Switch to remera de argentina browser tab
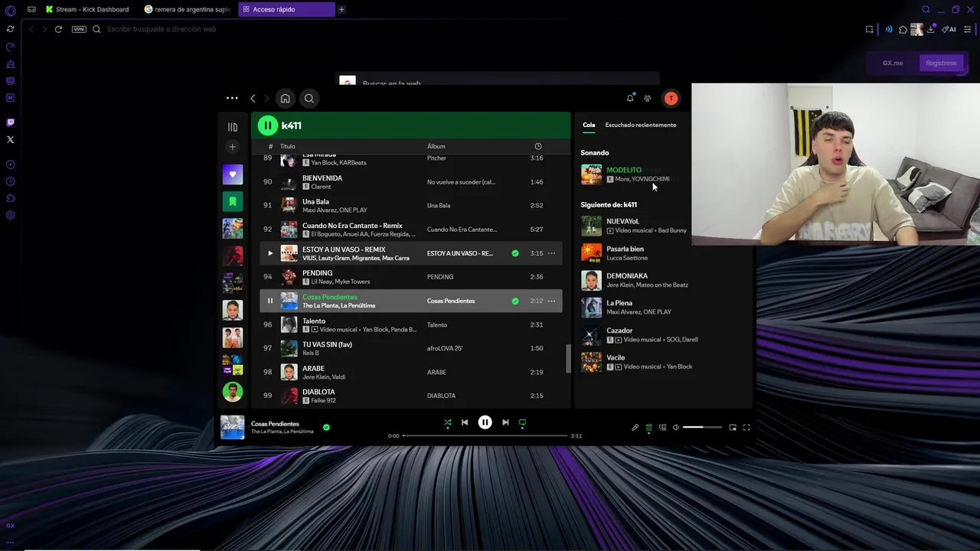Viewport: 980px width, 551px height. (x=188, y=9)
